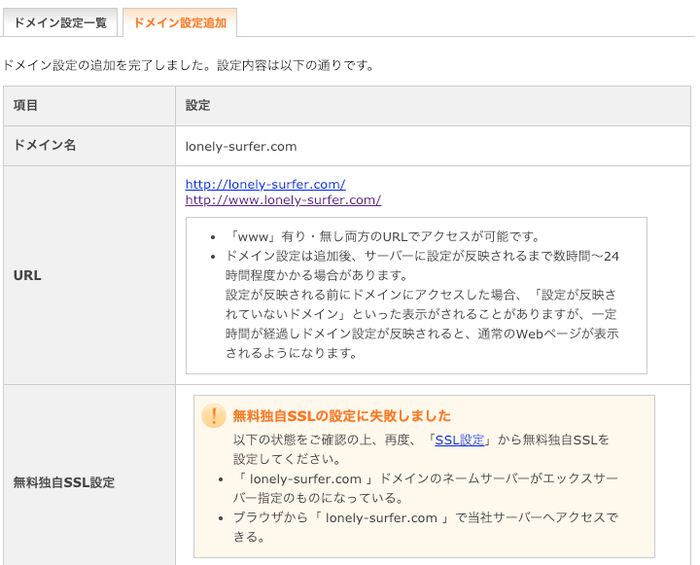Click the SSL failure heading text
This screenshot has width=700, height=565.
(x=342, y=416)
